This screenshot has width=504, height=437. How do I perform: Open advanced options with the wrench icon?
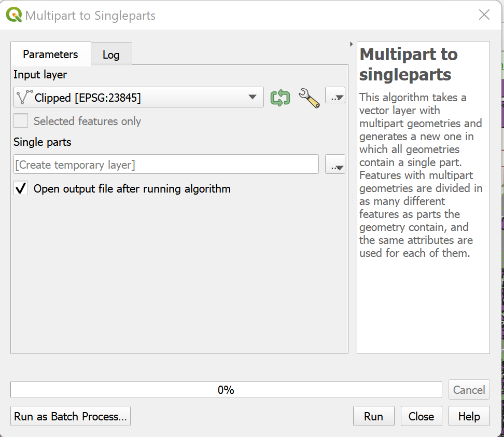tap(309, 97)
